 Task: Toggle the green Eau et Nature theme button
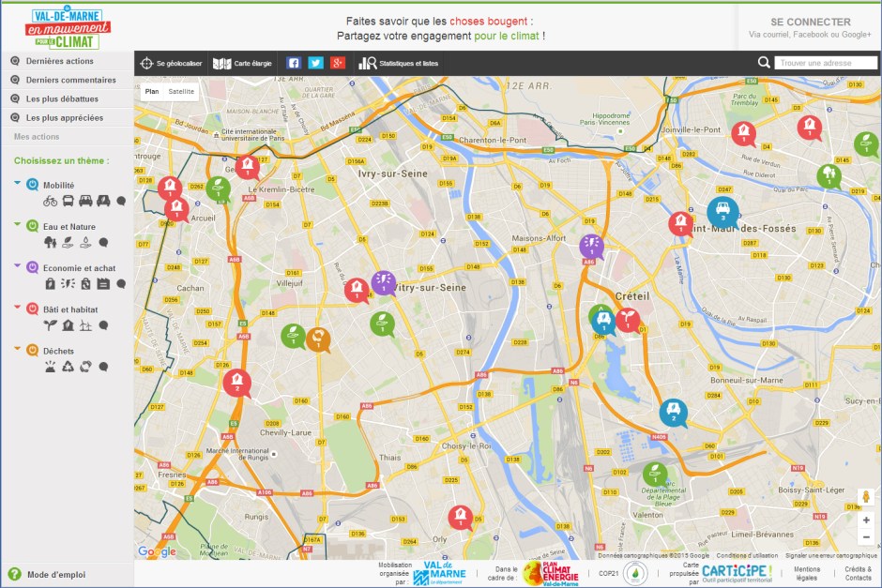pyautogui.click(x=33, y=226)
